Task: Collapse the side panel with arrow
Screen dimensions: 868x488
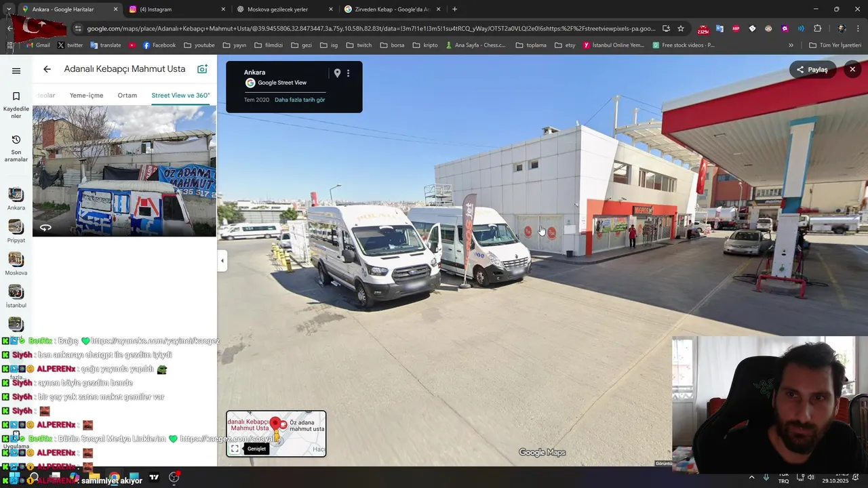Action: click(222, 260)
